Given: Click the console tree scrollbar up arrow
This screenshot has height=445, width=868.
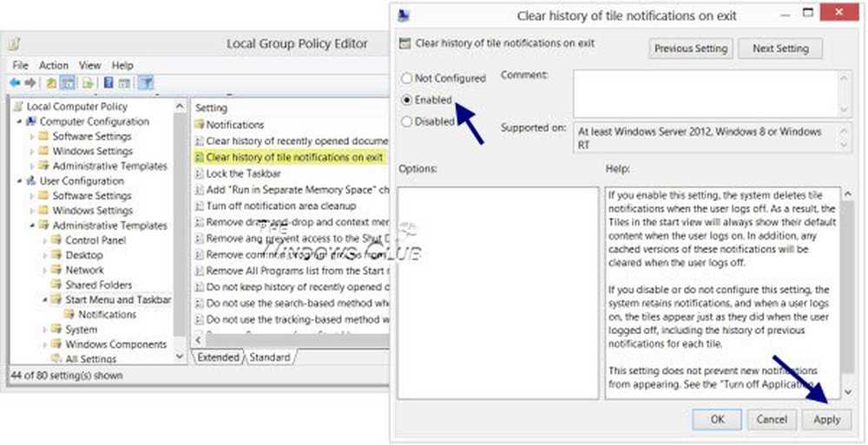Looking at the screenshot, I should (180, 107).
